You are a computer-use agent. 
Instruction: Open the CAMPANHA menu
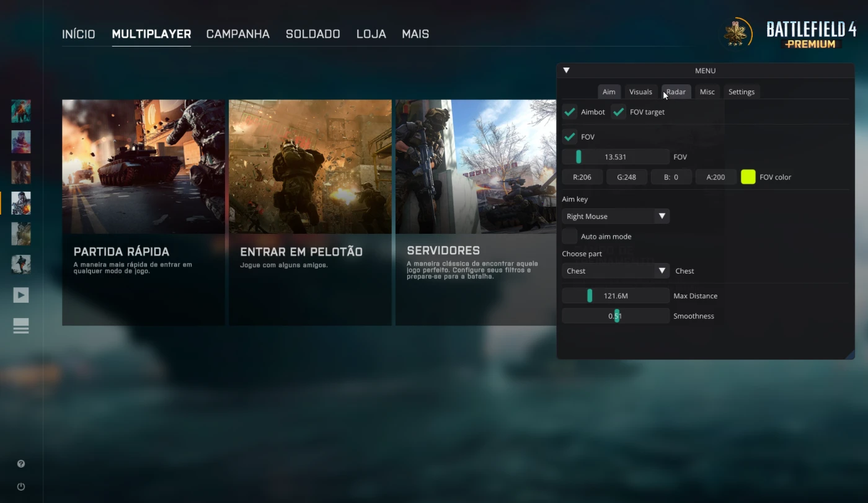(238, 34)
